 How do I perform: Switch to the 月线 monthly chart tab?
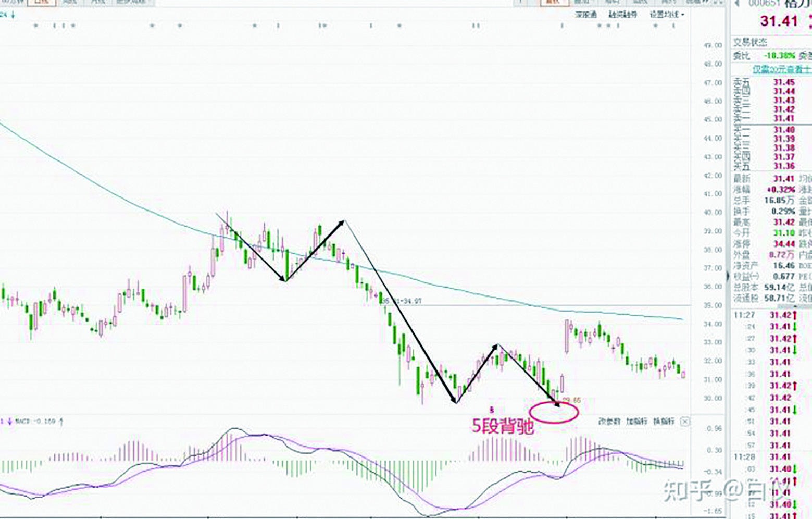98,2
